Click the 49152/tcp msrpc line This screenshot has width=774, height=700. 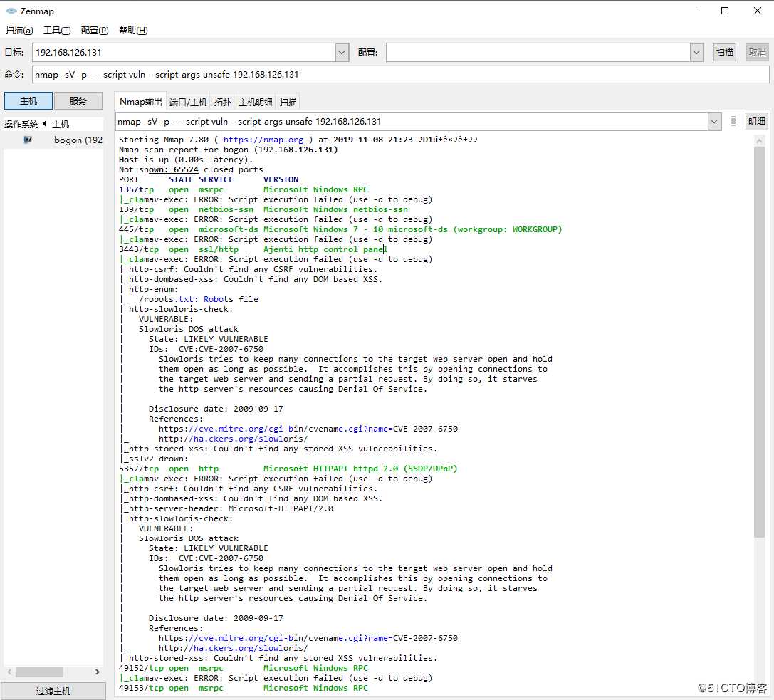(244, 668)
